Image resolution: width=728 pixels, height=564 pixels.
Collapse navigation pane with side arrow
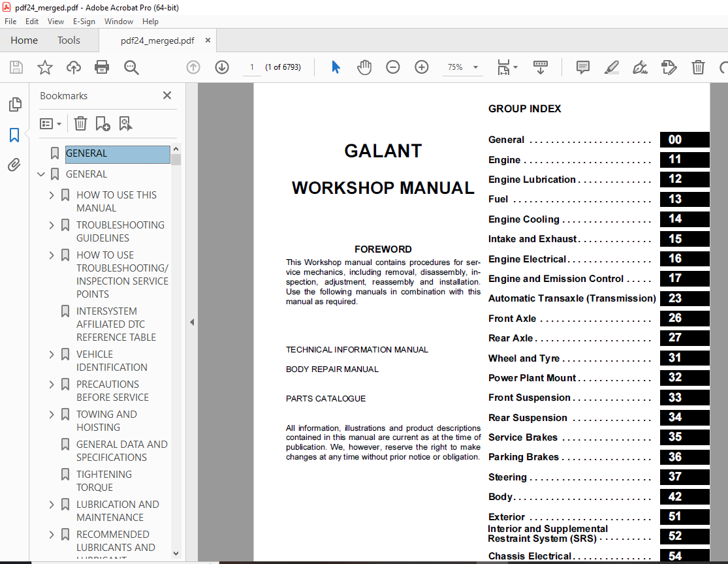[192, 322]
